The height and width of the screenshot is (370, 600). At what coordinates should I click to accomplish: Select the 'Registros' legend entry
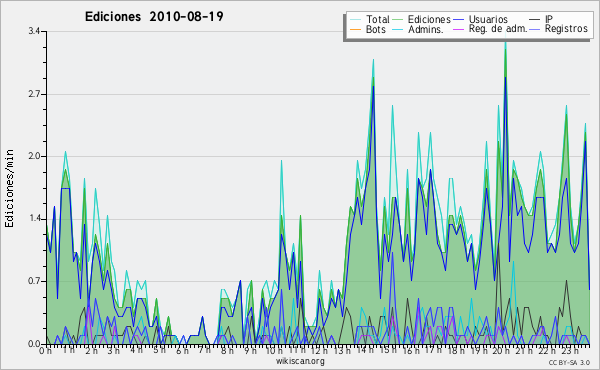click(566, 29)
